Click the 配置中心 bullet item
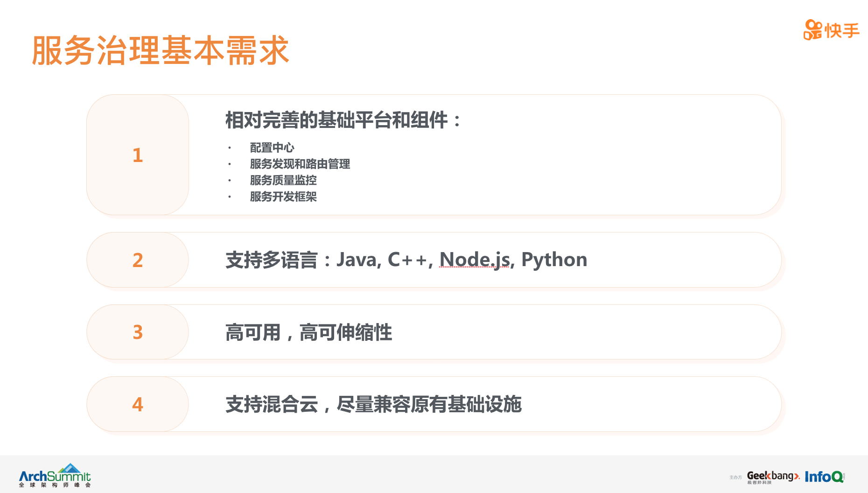 pos(272,148)
